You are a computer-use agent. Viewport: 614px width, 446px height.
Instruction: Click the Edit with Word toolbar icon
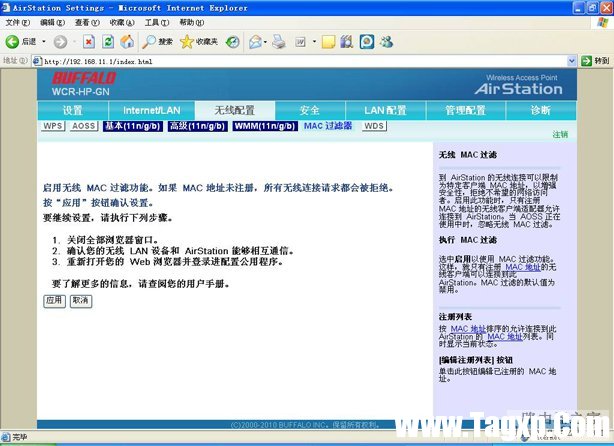[x=300, y=42]
